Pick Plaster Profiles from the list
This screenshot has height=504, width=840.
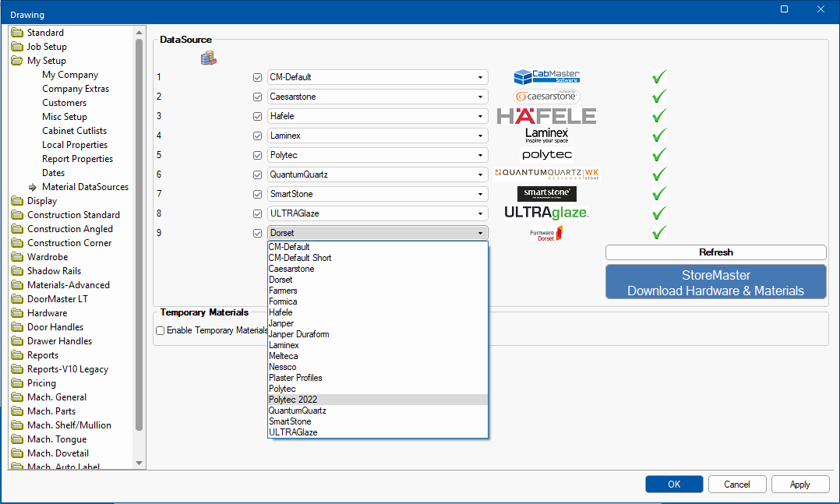click(378, 378)
